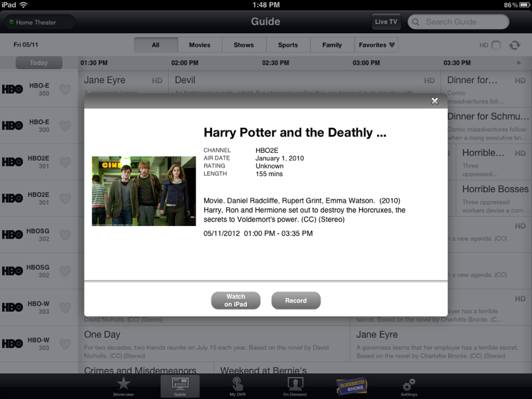Click the Search Guide input field
This screenshot has width=532, height=399.
[x=459, y=22]
